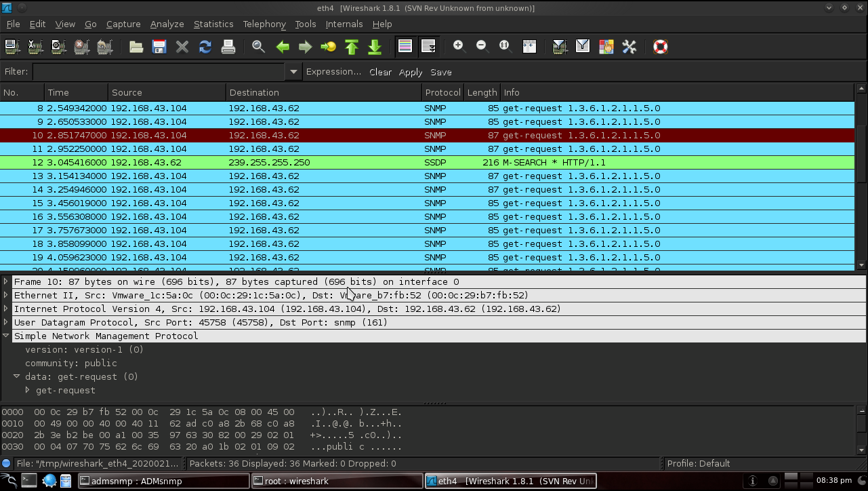Image resolution: width=868 pixels, height=491 pixels.
Task: Open the Analyze menu
Action: tap(167, 24)
